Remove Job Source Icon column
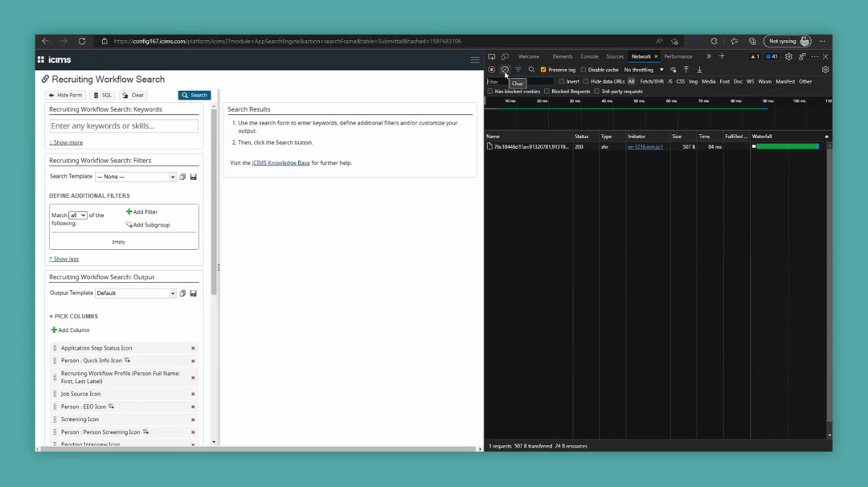This screenshot has width=868, height=487. pyautogui.click(x=193, y=394)
